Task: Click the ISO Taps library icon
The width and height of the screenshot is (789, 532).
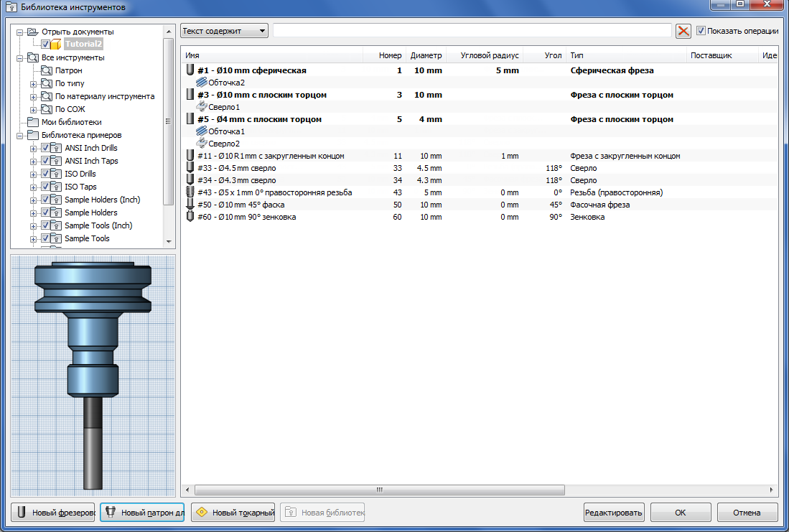Action: click(56, 187)
